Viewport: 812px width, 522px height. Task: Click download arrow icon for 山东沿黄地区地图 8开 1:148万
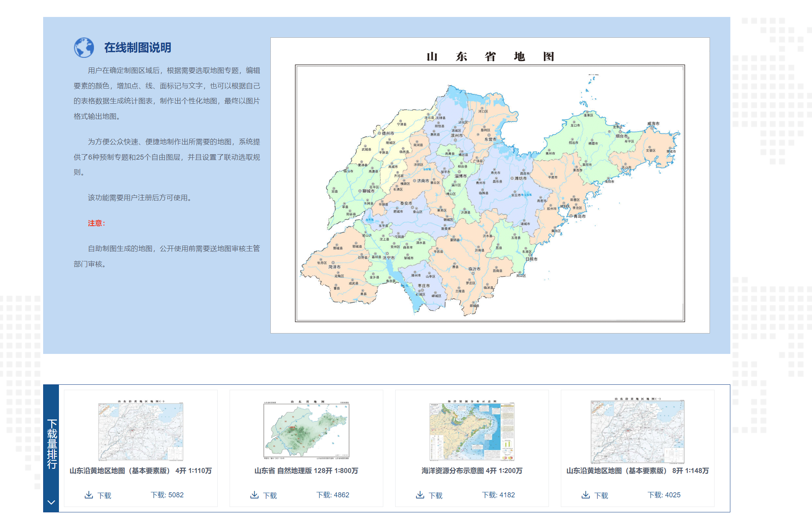(586, 495)
